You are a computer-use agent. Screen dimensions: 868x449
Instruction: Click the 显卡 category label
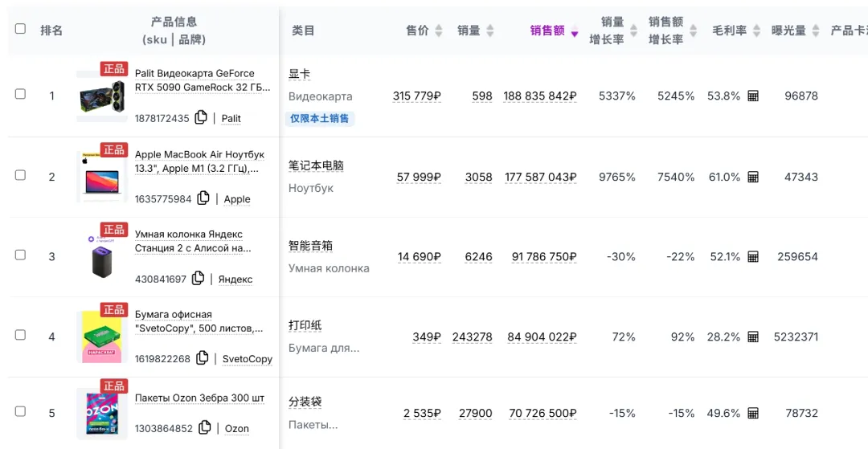pyautogui.click(x=300, y=74)
